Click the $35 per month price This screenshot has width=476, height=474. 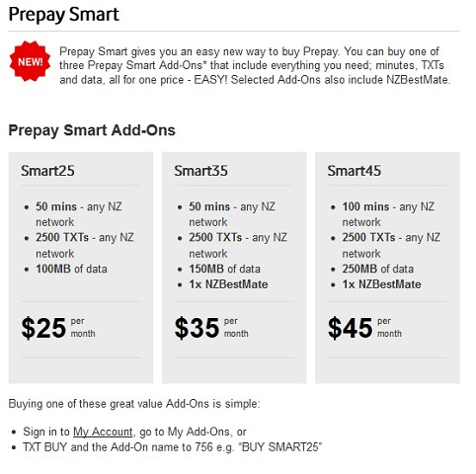(211, 328)
